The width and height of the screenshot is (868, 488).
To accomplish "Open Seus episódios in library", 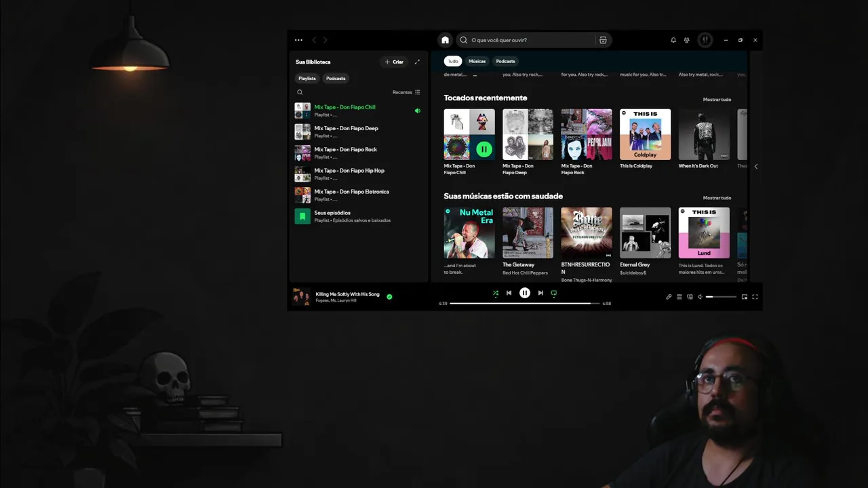I will 357,216.
